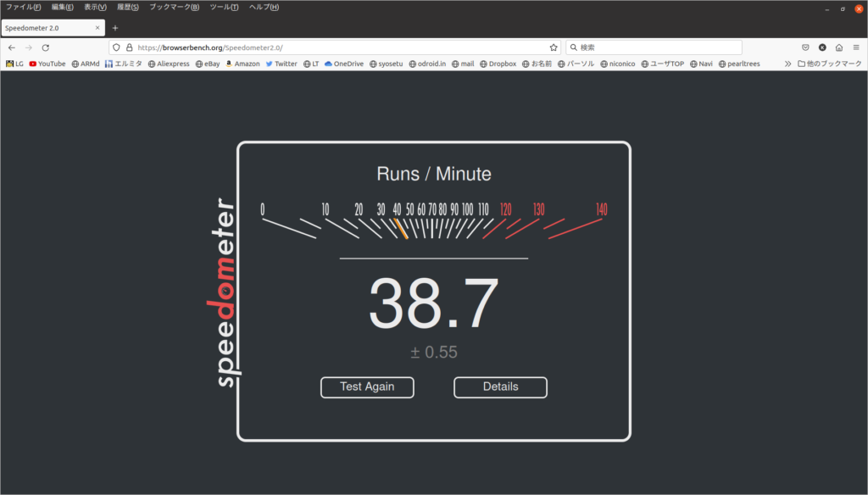This screenshot has width=868, height=495.
Task: Click into the 検索 search box
Action: click(654, 47)
